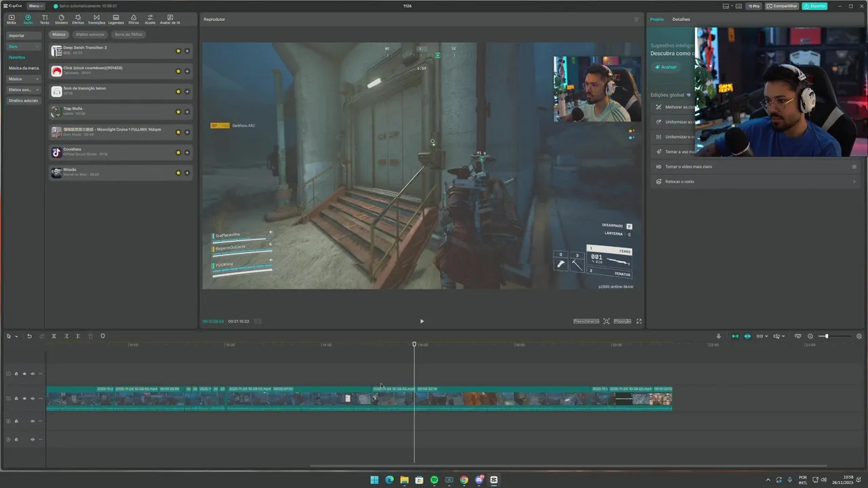The width and height of the screenshot is (868, 488).
Task: Click the preview fullscreen expand icon
Action: [x=639, y=321]
